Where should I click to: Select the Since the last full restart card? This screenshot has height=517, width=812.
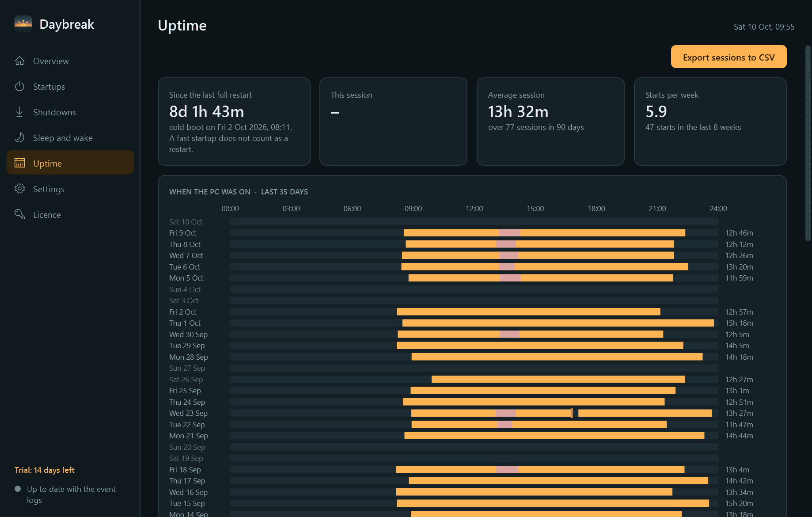tap(234, 122)
